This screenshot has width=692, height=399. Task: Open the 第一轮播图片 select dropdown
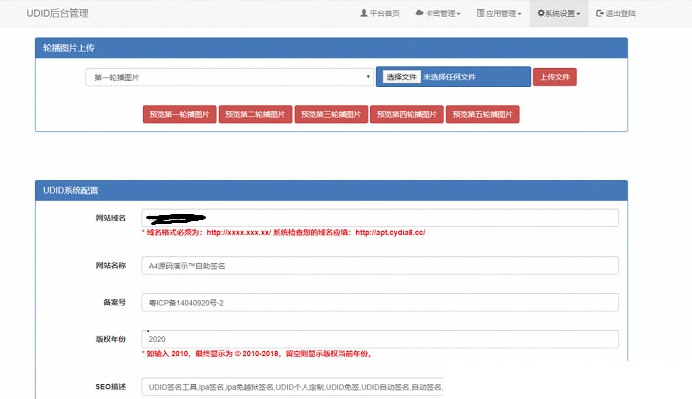229,77
